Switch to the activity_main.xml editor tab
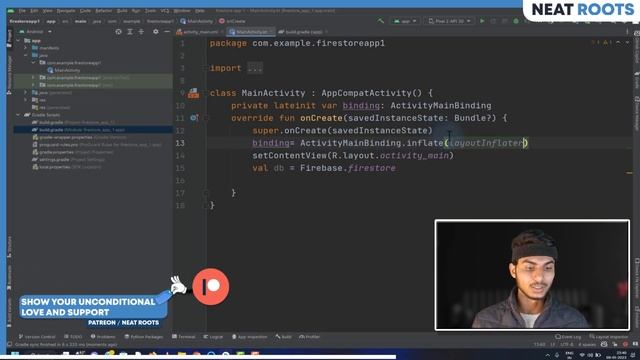The width and height of the screenshot is (640, 360). pos(200,32)
